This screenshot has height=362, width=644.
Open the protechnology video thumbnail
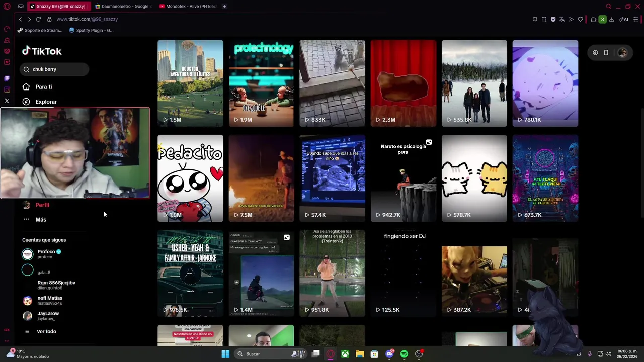click(261, 83)
